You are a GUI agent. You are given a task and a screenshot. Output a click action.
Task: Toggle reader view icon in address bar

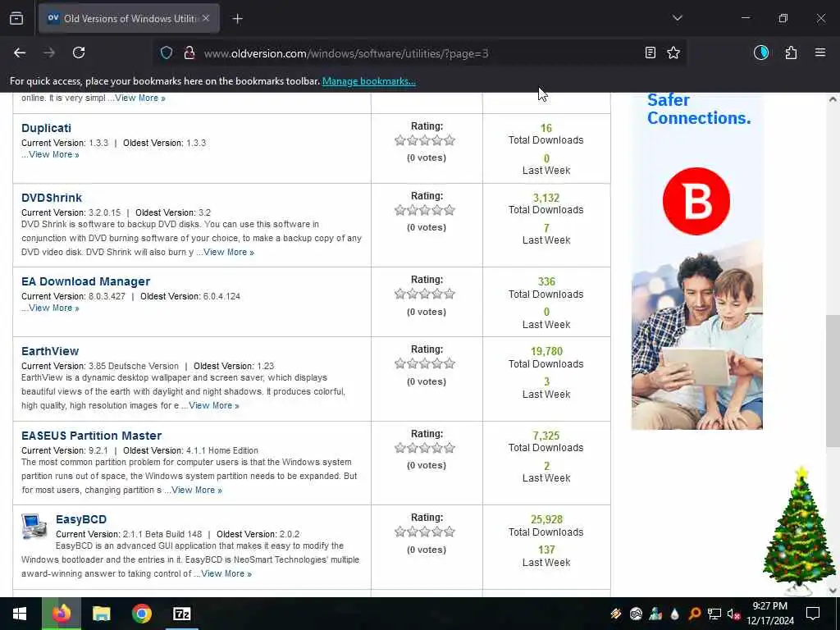[x=650, y=52]
